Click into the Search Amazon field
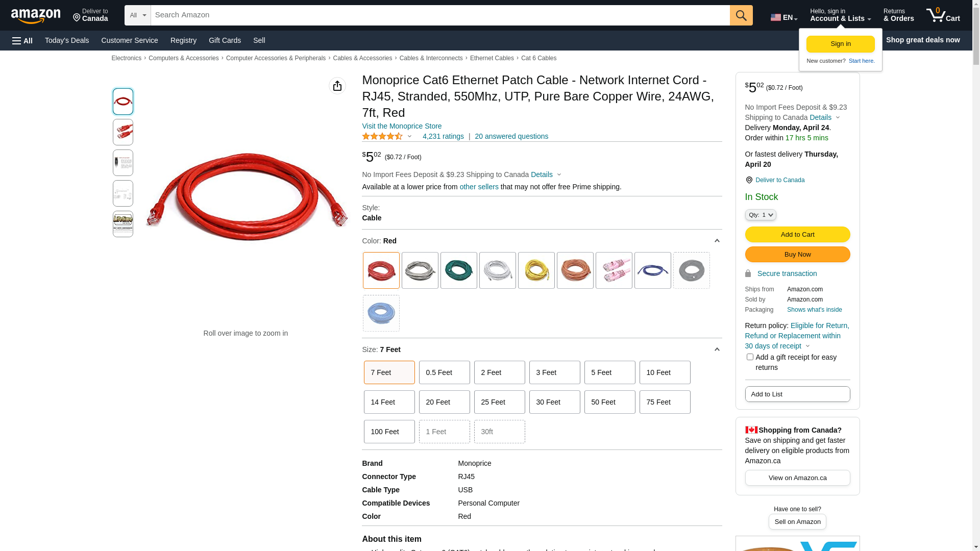The width and height of the screenshot is (980, 551). tap(439, 15)
